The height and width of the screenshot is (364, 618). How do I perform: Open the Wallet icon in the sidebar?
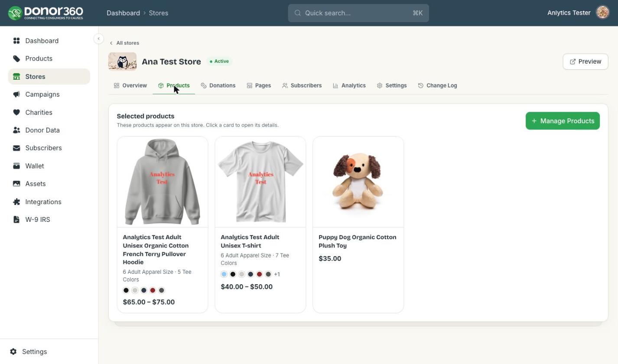click(16, 166)
